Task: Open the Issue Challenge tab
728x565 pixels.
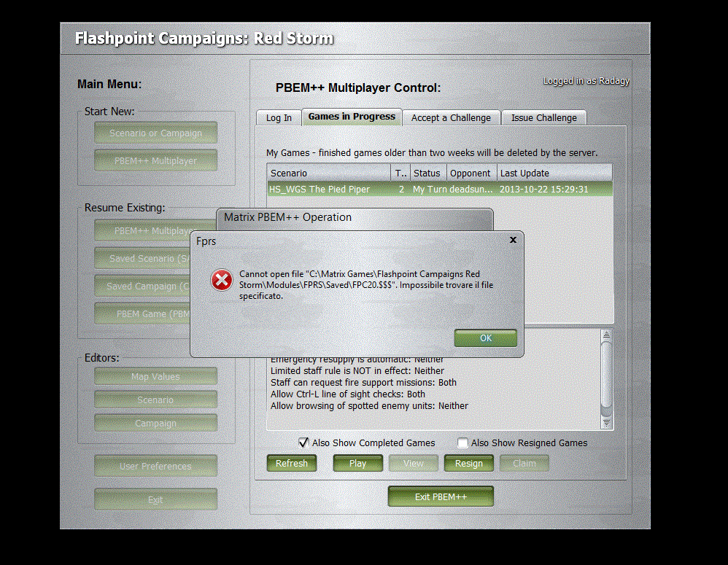Action: [x=543, y=118]
